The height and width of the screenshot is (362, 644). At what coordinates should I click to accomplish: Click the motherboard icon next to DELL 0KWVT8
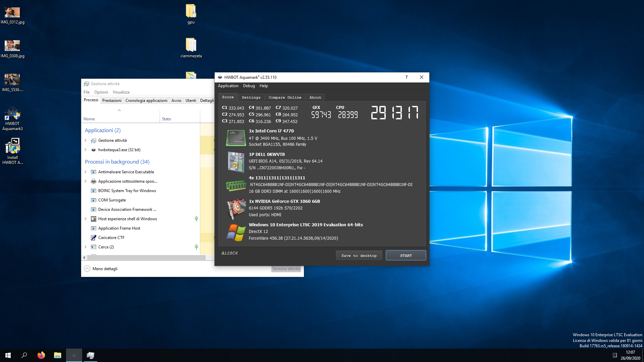[x=236, y=162]
